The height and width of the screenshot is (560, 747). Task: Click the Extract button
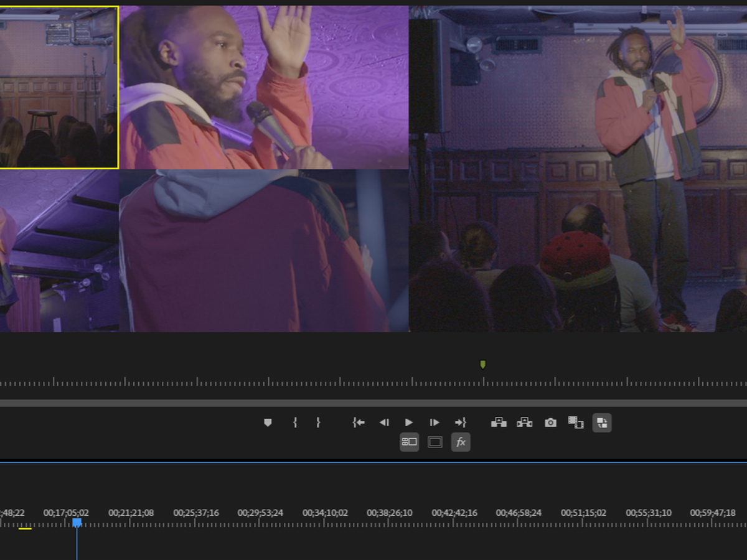pyautogui.click(x=524, y=422)
